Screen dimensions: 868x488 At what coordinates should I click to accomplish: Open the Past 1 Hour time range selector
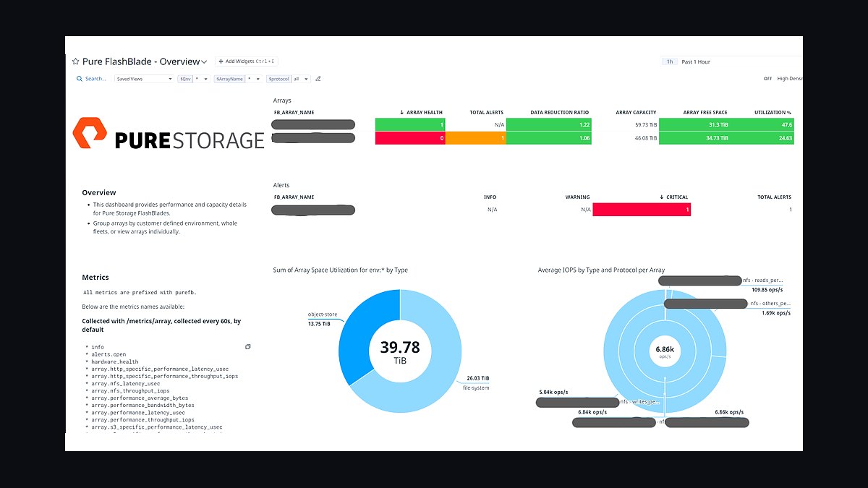pyautogui.click(x=696, y=62)
